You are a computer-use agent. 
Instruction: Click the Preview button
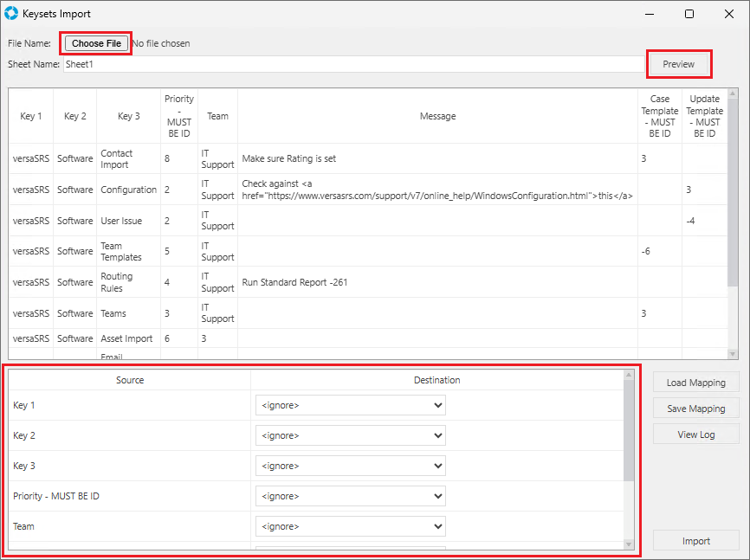point(679,64)
